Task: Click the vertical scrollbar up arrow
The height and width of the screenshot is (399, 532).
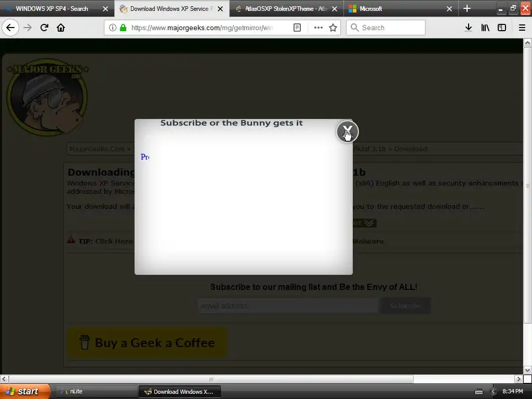Action: click(528, 43)
